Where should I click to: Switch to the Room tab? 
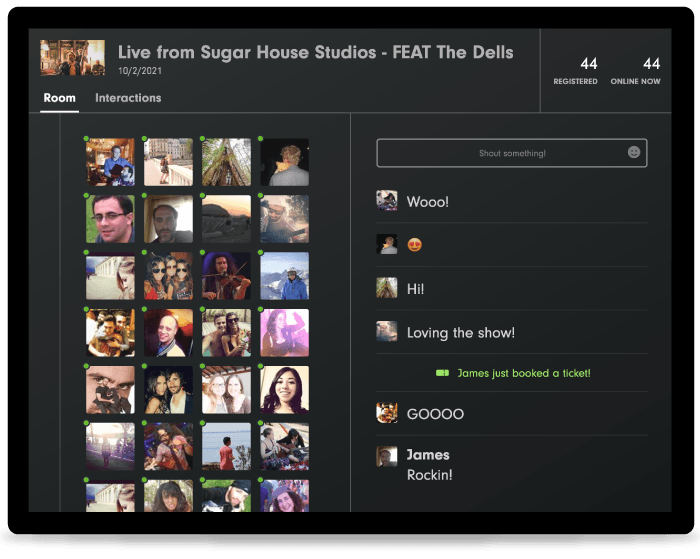[x=59, y=98]
